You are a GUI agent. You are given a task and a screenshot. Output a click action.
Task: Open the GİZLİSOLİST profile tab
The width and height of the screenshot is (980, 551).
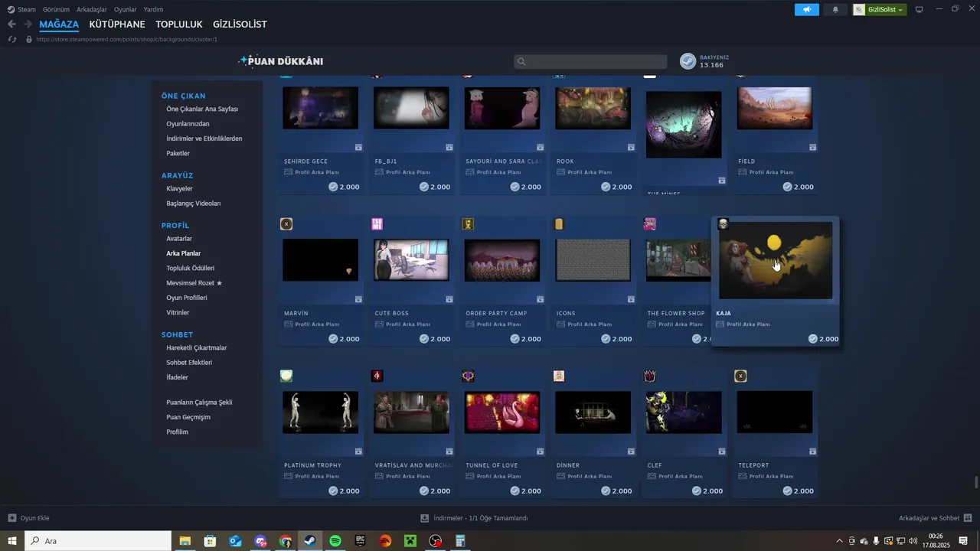[x=240, y=24]
